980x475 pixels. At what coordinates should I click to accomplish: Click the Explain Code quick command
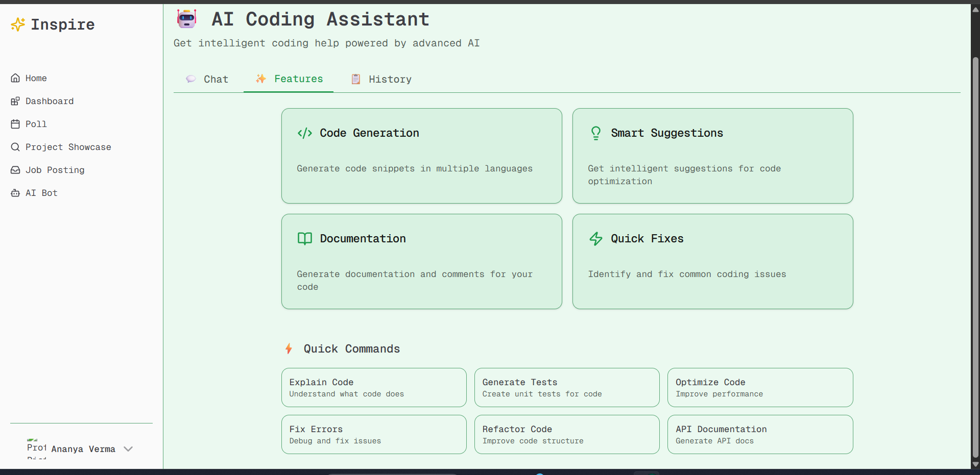click(x=373, y=387)
